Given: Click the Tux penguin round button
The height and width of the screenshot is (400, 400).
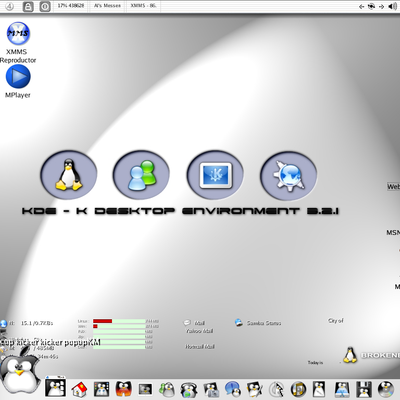Looking at the screenshot, I should tap(69, 175).
